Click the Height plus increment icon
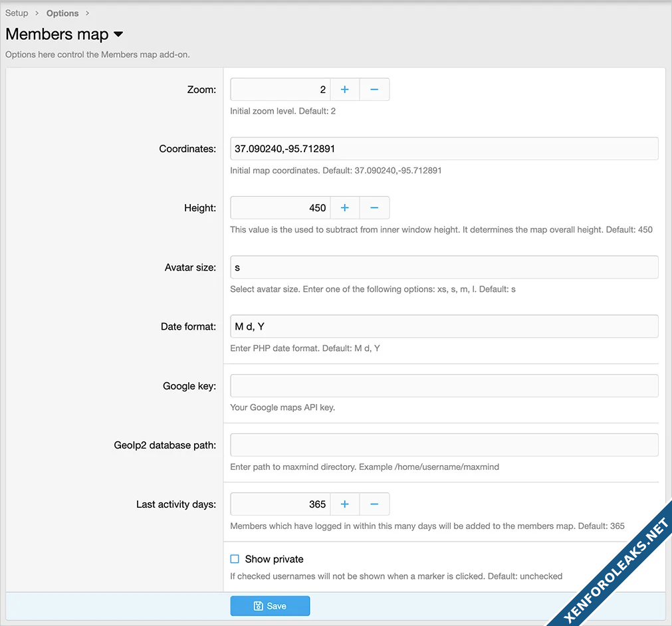Image resolution: width=672 pixels, height=626 pixels. 344,208
